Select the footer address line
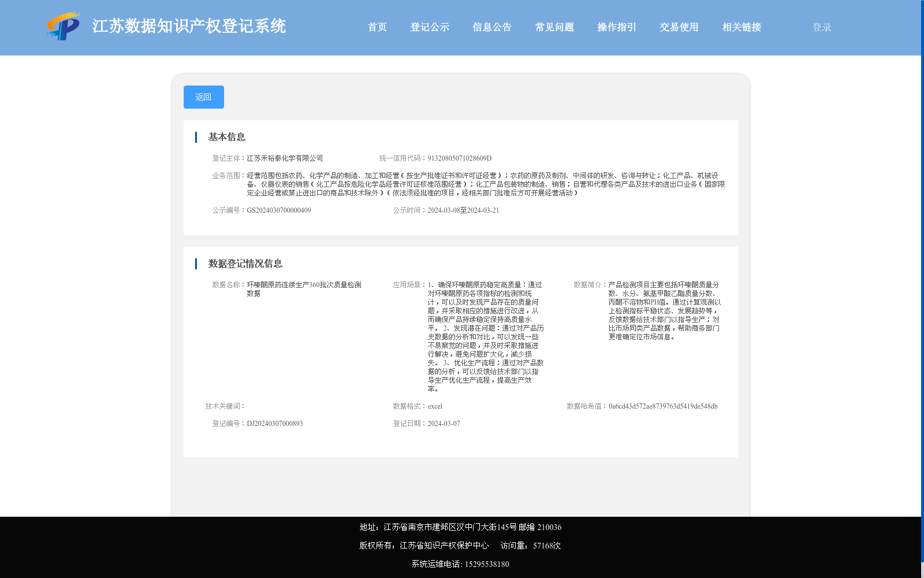This screenshot has width=924, height=578. (x=460, y=527)
